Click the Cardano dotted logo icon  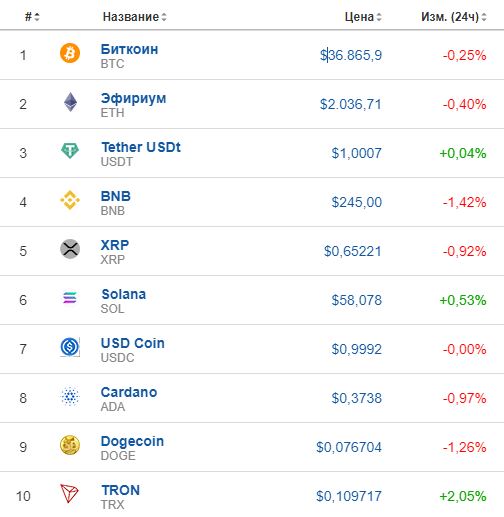point(70,396)
